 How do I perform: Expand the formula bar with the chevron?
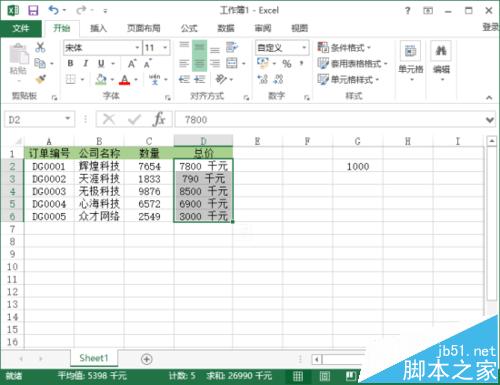(490, 120)
